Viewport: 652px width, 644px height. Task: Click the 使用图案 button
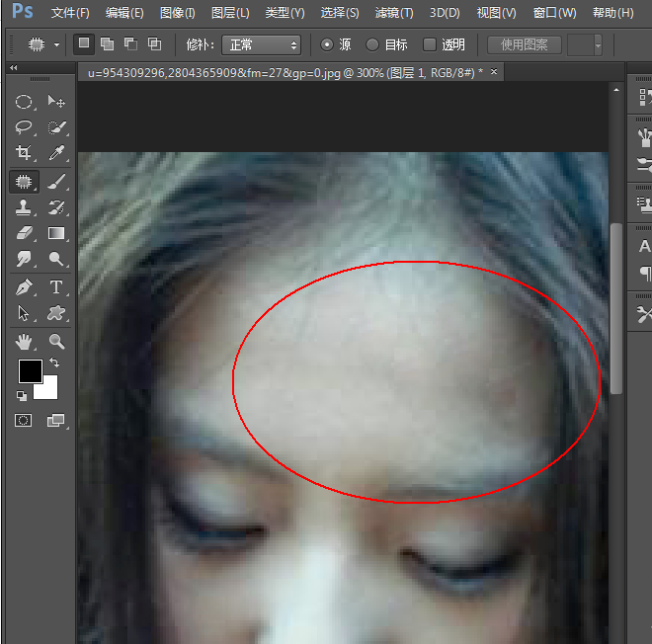click(525, 45)
